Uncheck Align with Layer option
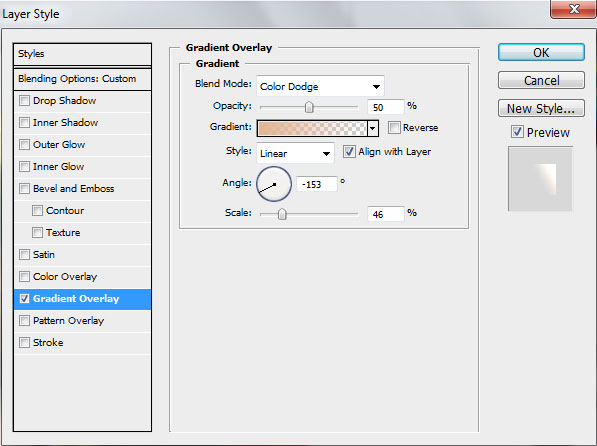Viewport: 597px width, 446px height. point(349,151)
